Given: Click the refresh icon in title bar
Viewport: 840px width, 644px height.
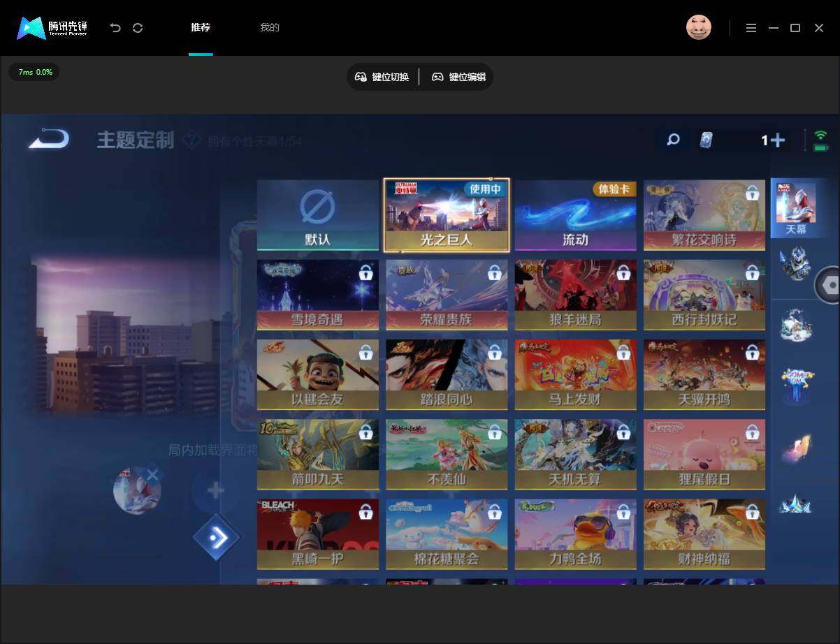Looking at the screenshot, I should pyautogui.click(x=138, y=28).
